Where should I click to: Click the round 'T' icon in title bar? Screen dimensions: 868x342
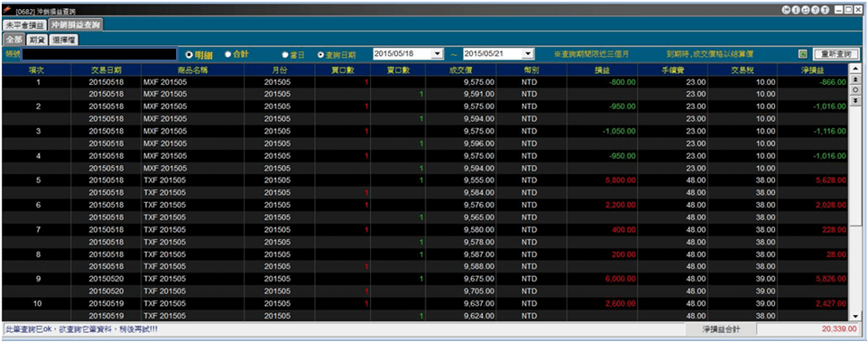tap(826, 10)
